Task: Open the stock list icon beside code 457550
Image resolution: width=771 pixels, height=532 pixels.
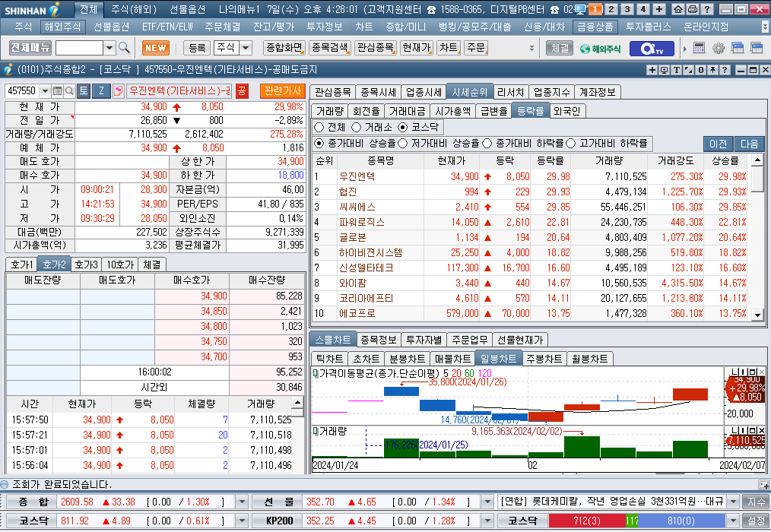Action: click(57, 91)
